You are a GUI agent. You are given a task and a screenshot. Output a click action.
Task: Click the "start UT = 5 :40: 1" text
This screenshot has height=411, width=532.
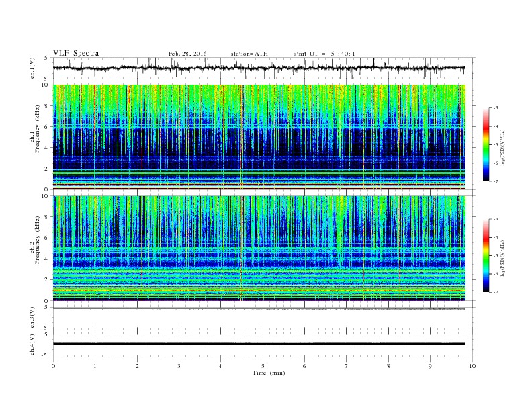click(x=324, y=54)
